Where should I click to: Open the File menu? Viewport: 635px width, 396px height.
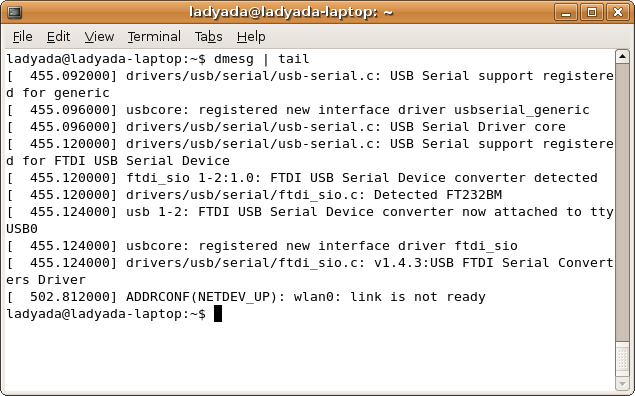point(22,37)
